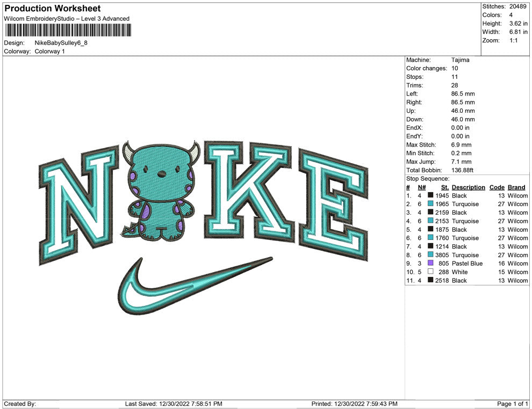Click the Trims value 28
Image resolution: width=532 pixels, height=409 pixels.
point(455,85)
